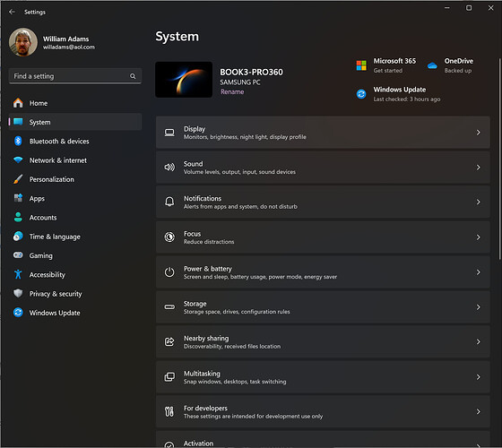This screenshot has width=502, height=448.
Task: Select the Personalization paintbrush icon
Action: [18, 179]
